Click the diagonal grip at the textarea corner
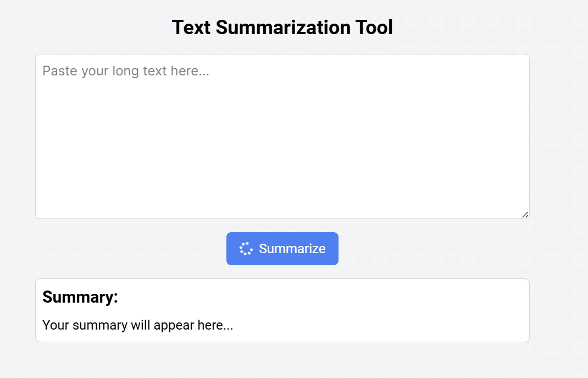 point(525,215)
